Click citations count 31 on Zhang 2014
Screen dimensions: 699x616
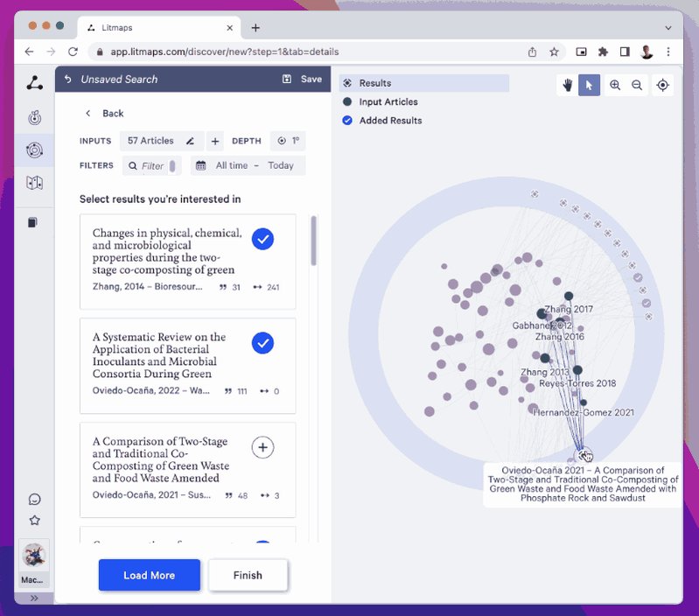tap(230, 288)
